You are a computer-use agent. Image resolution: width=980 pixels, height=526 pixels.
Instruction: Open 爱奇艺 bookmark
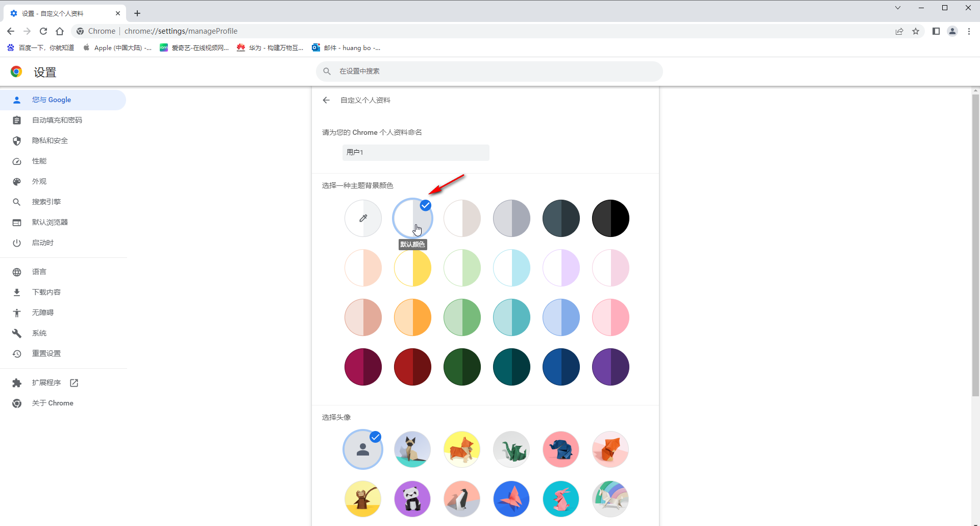[x=194, y=47]
